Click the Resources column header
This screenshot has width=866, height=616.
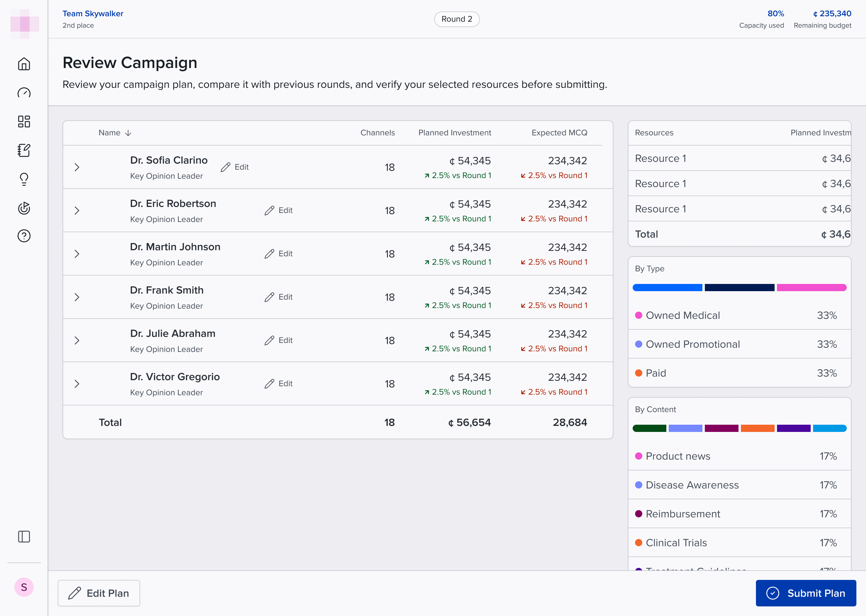pyautogui.click(x=654, y=133)
